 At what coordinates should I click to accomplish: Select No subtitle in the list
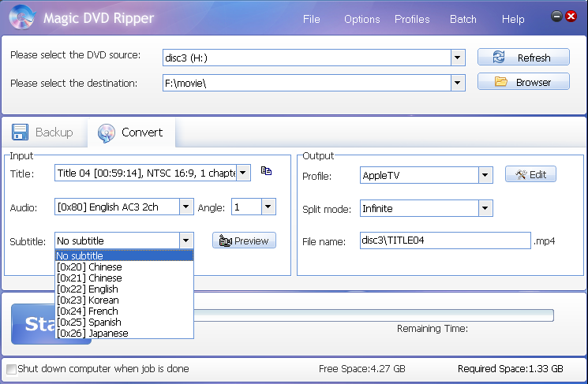(x=124, y=255)
